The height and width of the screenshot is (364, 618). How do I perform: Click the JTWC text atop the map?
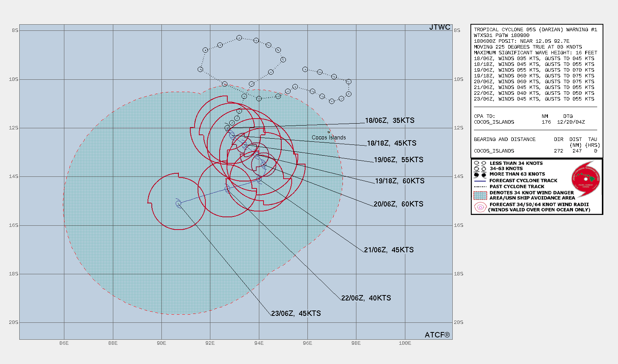coord(440,27)
